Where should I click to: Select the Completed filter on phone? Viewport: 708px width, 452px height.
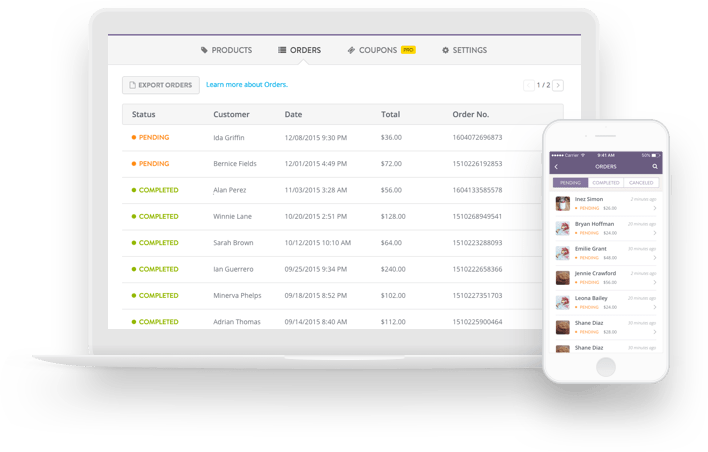pyautogui.click(x=606, y=183)
